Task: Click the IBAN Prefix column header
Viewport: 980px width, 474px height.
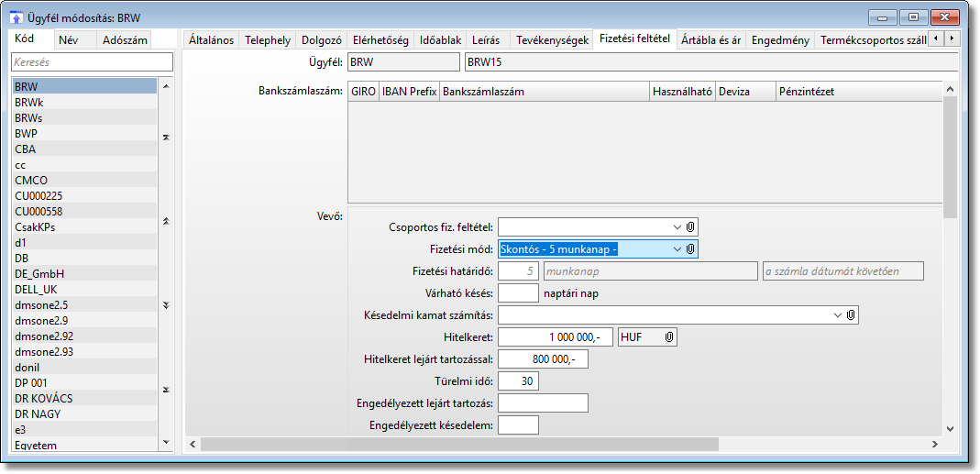Action: point(410,92)
